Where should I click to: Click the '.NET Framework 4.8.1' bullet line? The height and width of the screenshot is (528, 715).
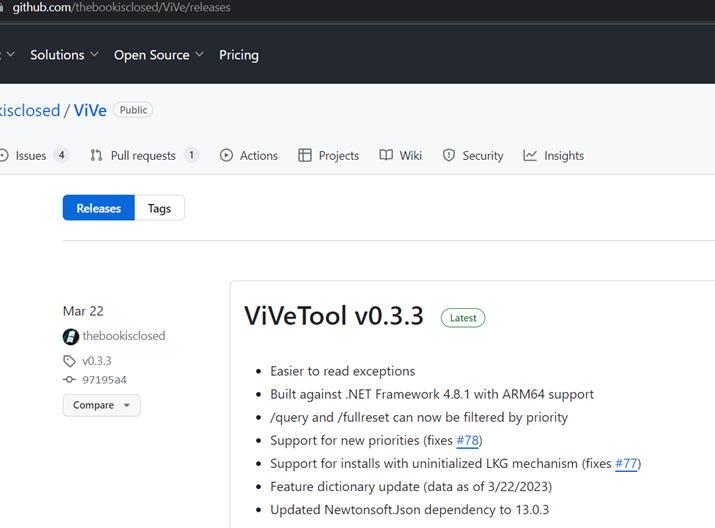[432, 394]
